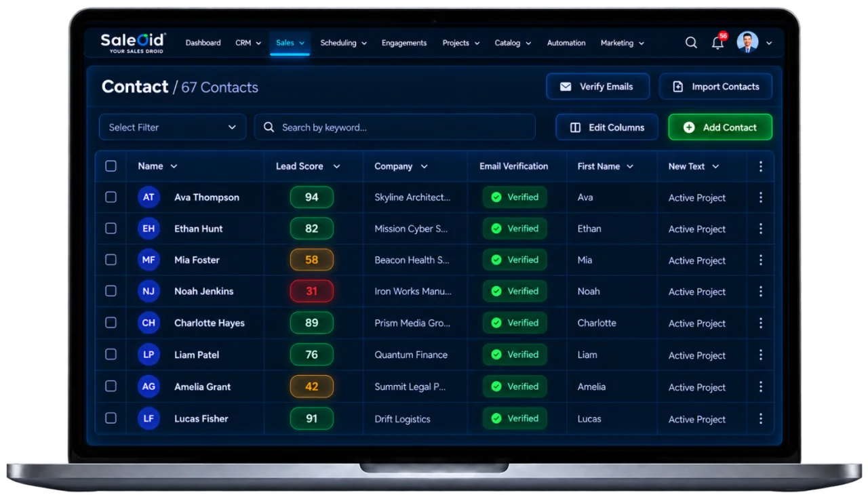The width and height of the screenshot is (868, 495).
Task: Check the box for Amelia Grant
Action: point(111,387)
